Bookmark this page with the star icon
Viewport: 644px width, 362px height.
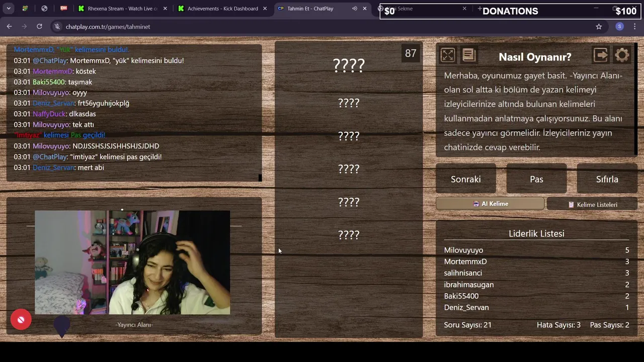pyautogui.click(x=599, y=27)
